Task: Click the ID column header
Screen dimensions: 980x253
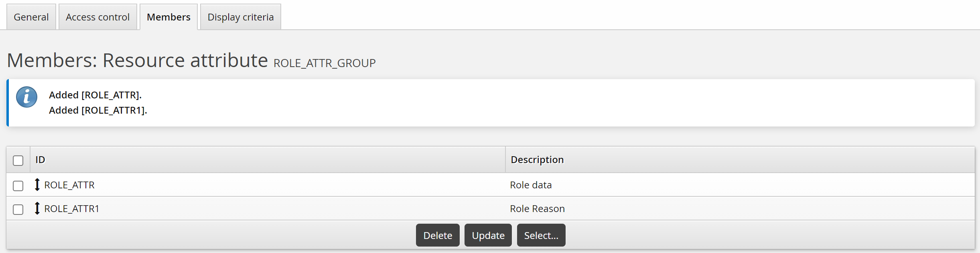Action: [40, 160]
